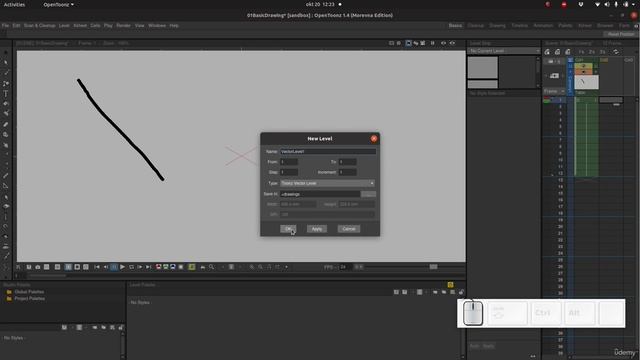Viewport: 640px width, 360px height.
Task: Switch to the Browser room tab
Action: [605, 25]
